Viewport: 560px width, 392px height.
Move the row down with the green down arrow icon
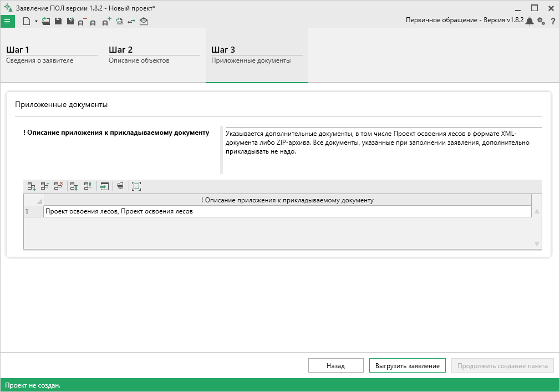(x=74, y=186)
